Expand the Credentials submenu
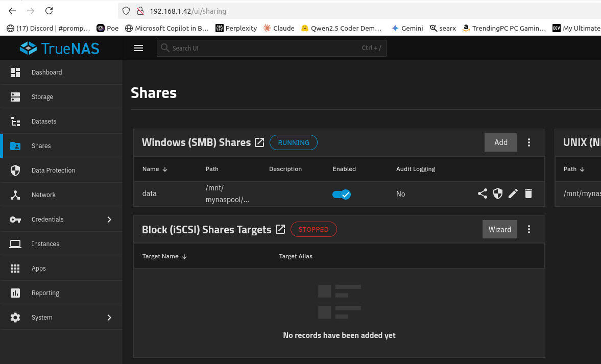Screen dimensions: 601x364 tap(109, 220)
